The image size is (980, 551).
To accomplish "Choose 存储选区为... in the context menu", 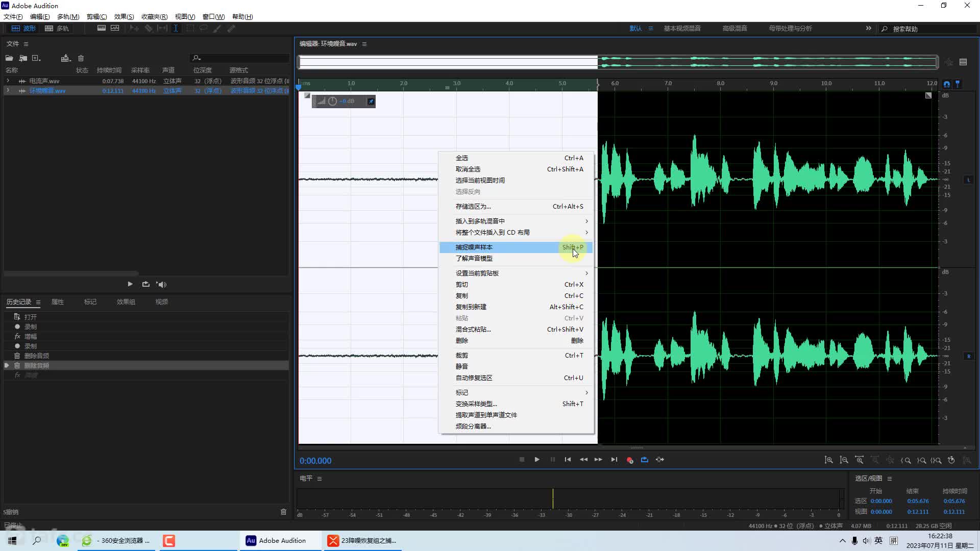I will tap(516, 207).
